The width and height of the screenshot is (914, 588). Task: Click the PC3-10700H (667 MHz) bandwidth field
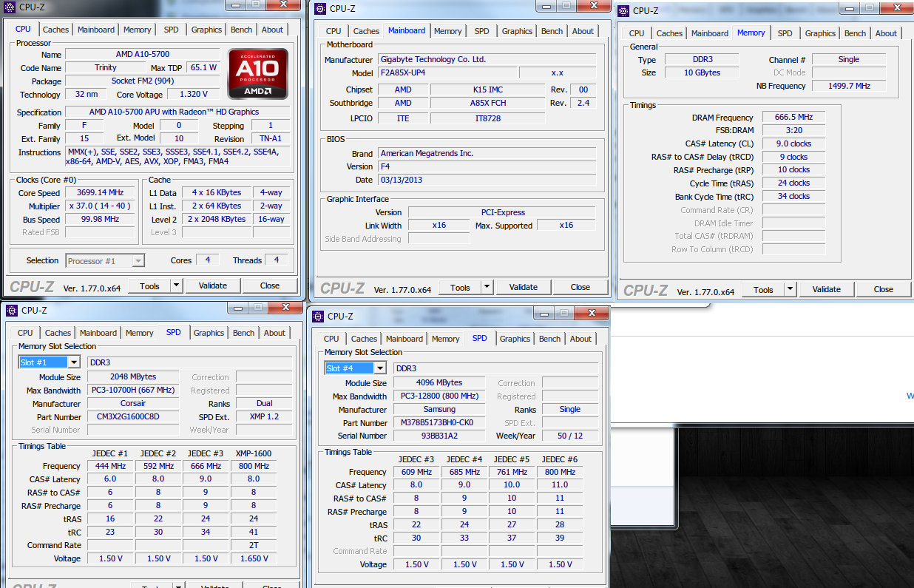point(133,391)
